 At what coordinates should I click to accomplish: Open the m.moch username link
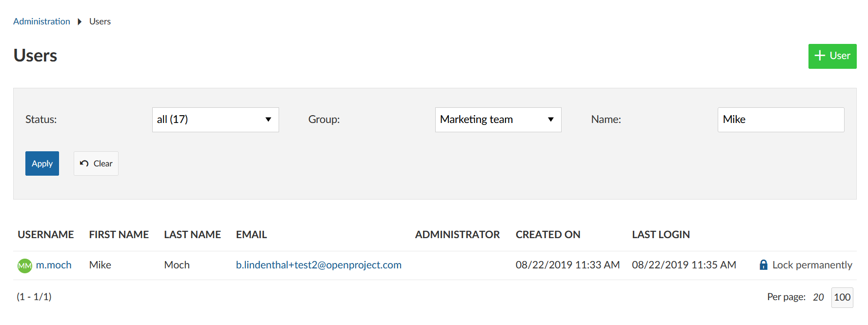pos(54,265)
